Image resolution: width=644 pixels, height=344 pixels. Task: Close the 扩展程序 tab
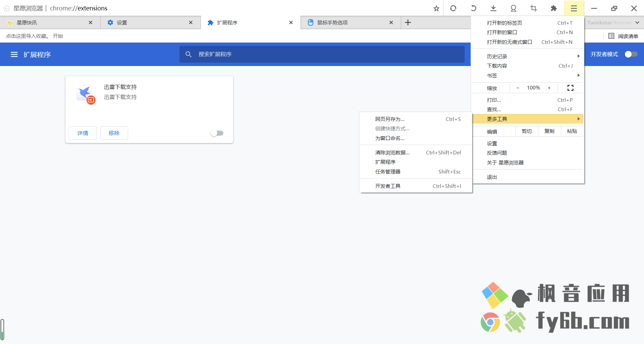(x=291, y=22)
